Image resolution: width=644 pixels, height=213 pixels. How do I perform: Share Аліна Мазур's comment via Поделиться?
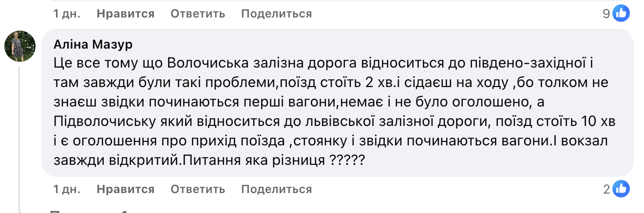[276, 189]
